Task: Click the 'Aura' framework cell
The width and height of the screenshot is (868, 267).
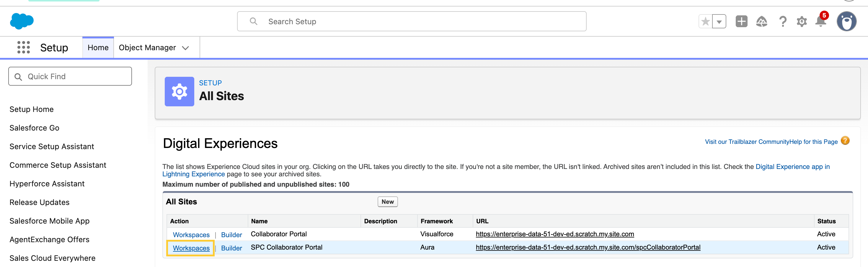Action: (x=427, y=247)
